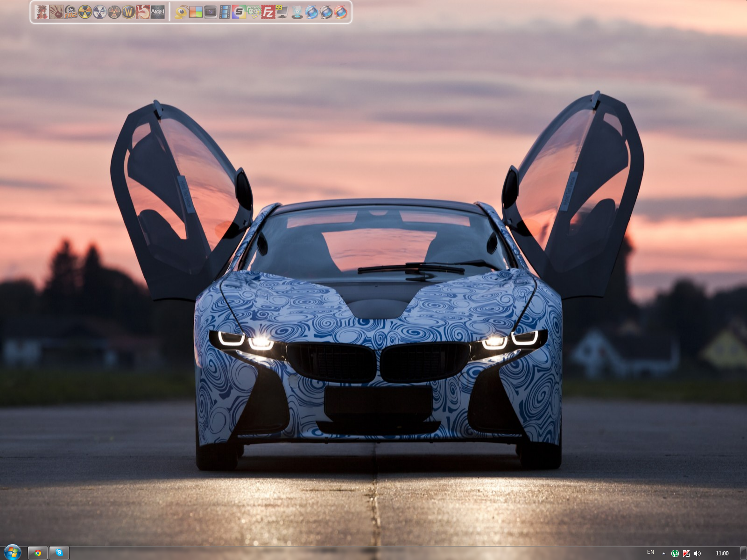Open Skype from the taskbar
The height and width of the screenshot is (560, 747).
pyautogui.click(x=58, y=553)
